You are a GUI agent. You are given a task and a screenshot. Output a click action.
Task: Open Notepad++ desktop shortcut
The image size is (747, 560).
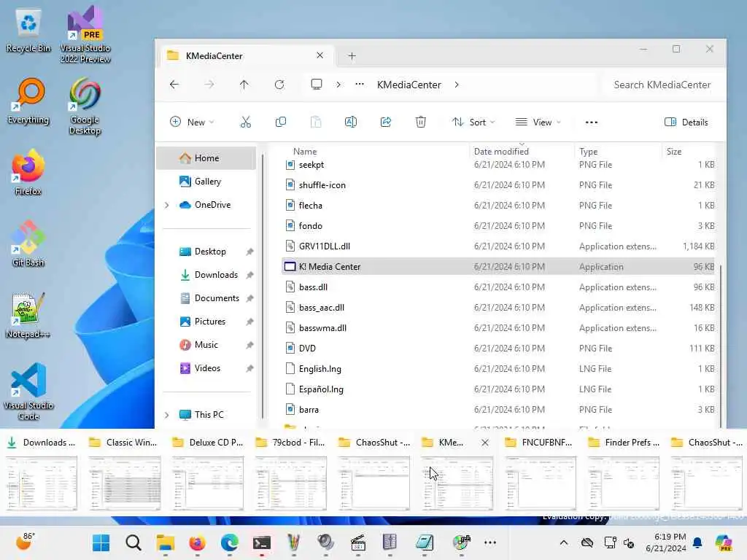click(x=28, y=315)
